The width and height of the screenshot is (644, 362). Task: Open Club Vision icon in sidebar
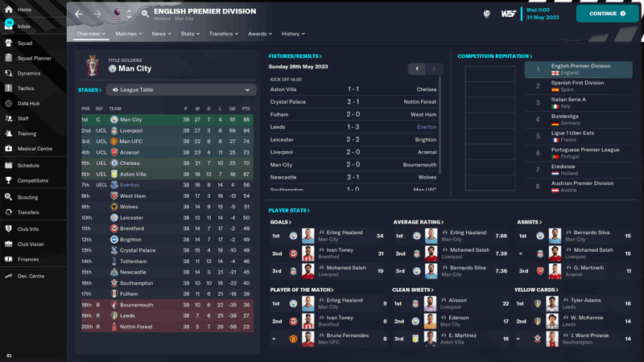tap(9, 244)
